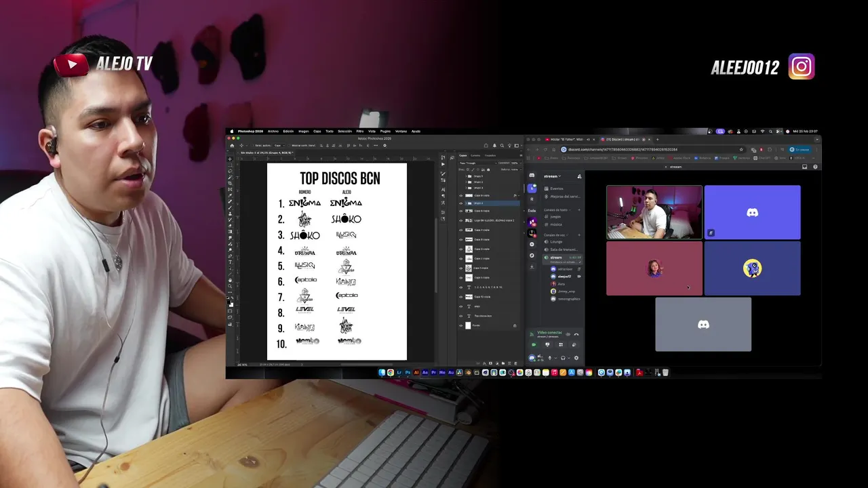The image size is (868, 488).
Task: Bookmark page with Chrome star icon
Action: click(741, 150)
